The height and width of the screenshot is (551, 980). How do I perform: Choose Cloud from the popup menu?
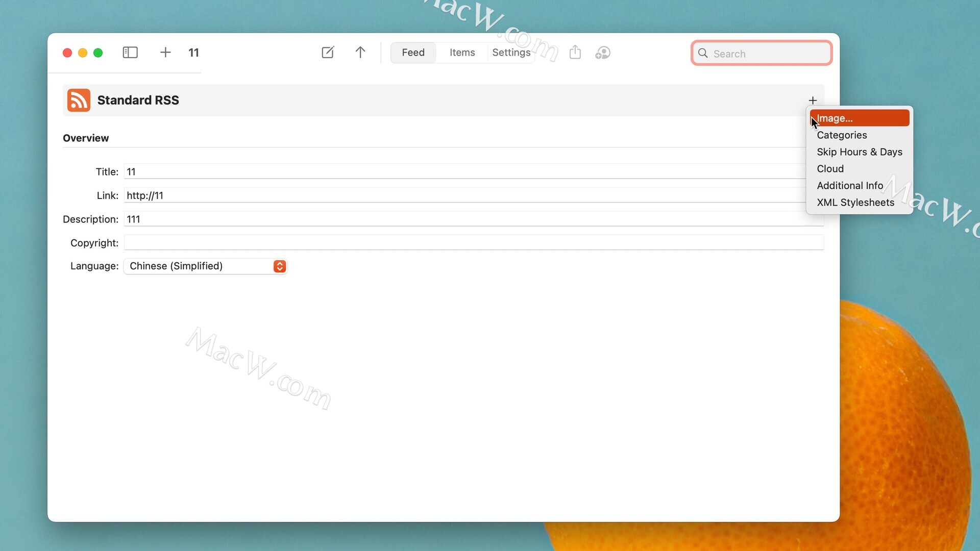pyautogui.click(x=860, y=168)
